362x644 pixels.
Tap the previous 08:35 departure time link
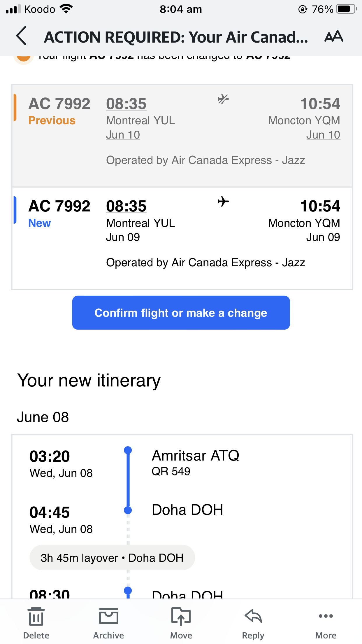(x=126, y=104)
